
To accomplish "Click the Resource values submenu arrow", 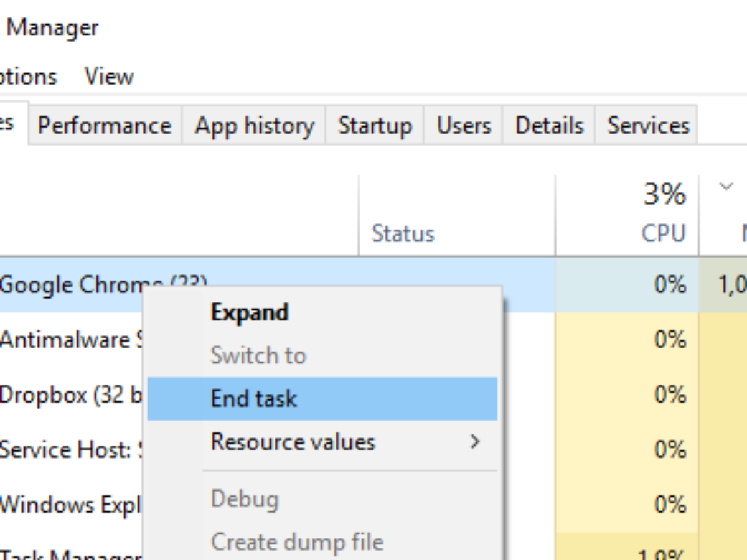I will (x=475, y=442).
